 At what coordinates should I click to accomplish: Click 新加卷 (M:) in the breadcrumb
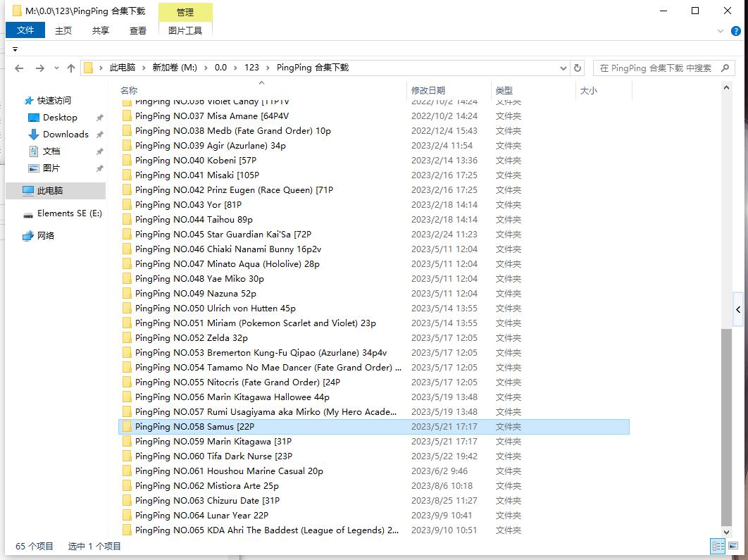coord(175,68)
